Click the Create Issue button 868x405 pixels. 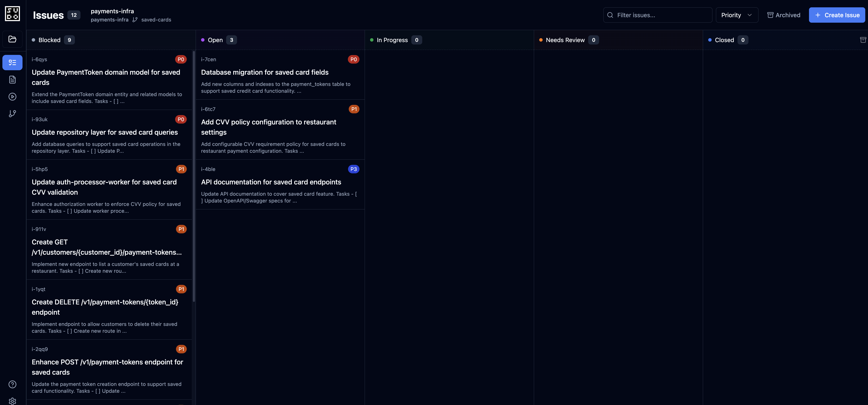[837, 15]
